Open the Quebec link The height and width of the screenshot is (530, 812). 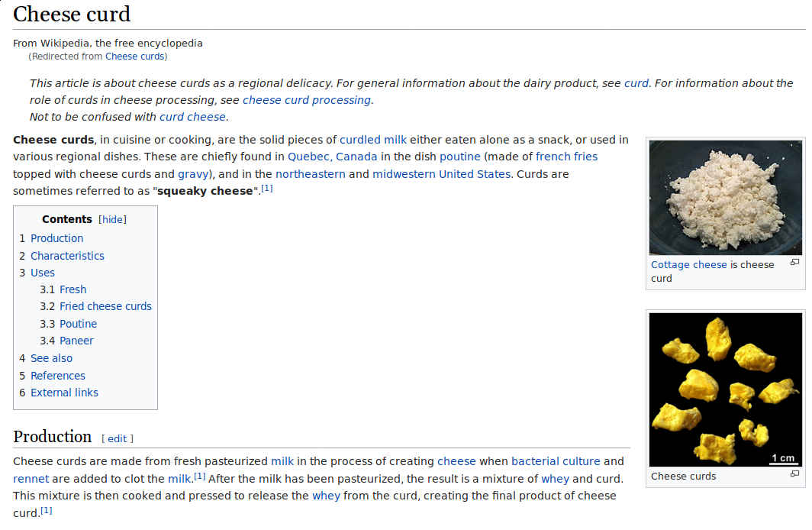click(308, 157)
